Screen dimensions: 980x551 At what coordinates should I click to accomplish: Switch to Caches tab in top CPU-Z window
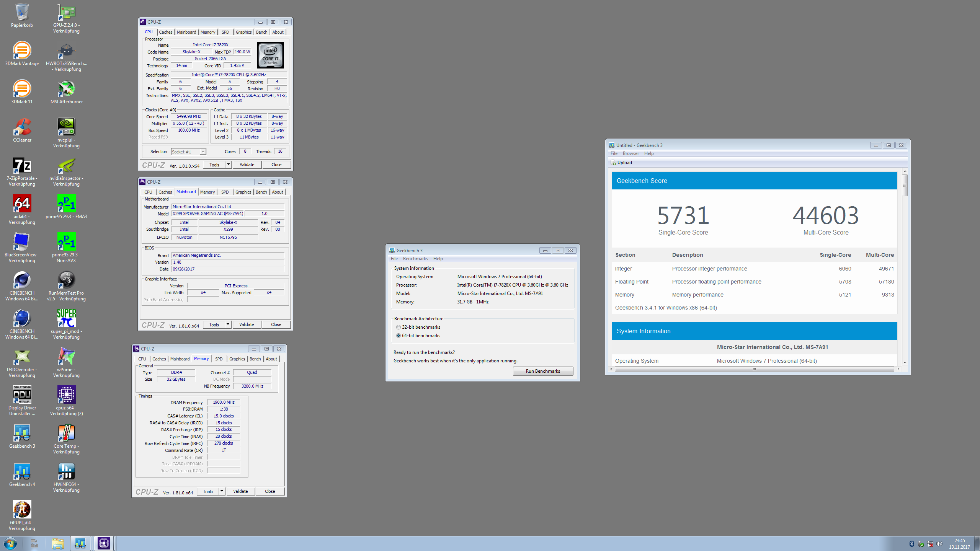tap(165, 32)
